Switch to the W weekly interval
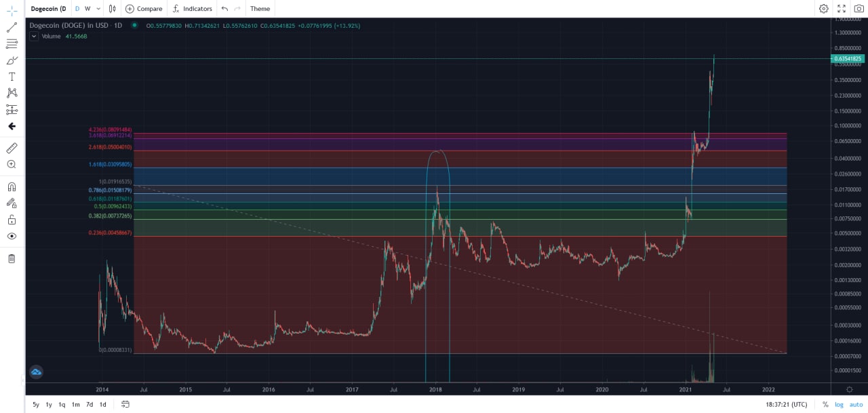868x413 pixels. coord(87,9)
